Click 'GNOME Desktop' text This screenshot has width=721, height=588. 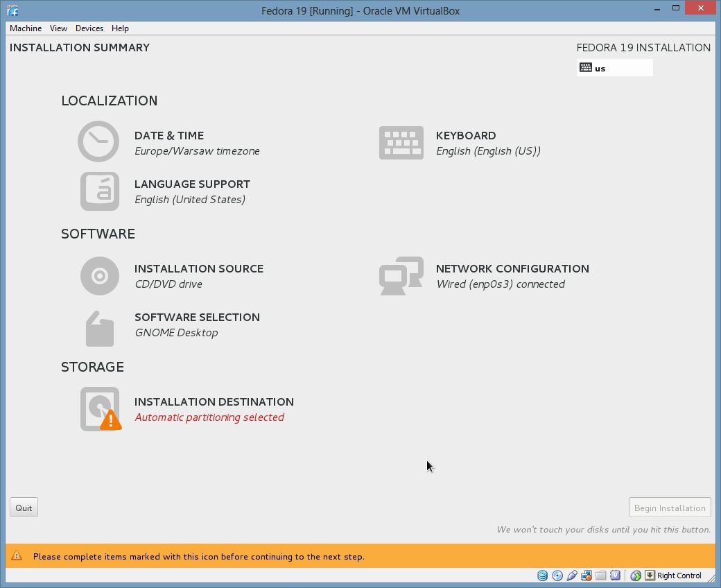click(x=176, y=332)
